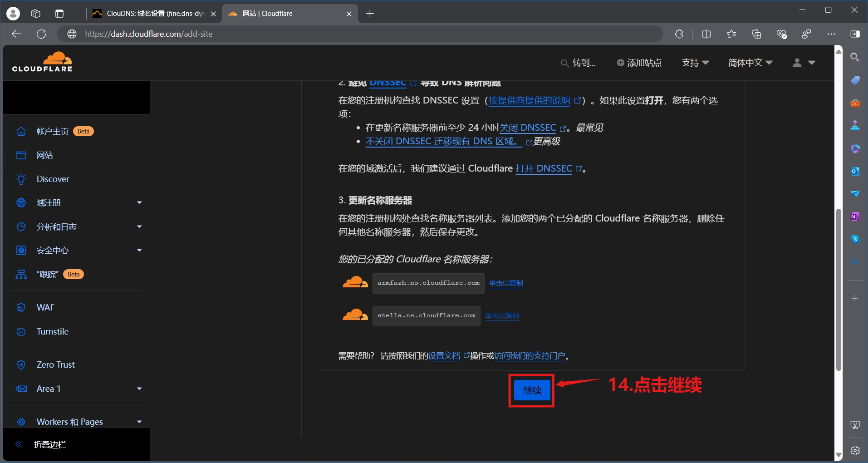Go back with the back arrow

point(16,34)
